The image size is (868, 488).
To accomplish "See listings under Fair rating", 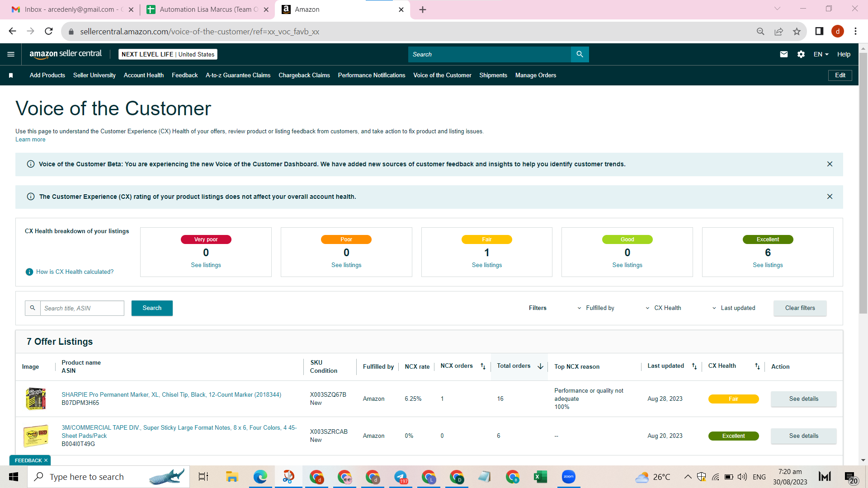I will [487, 265].
